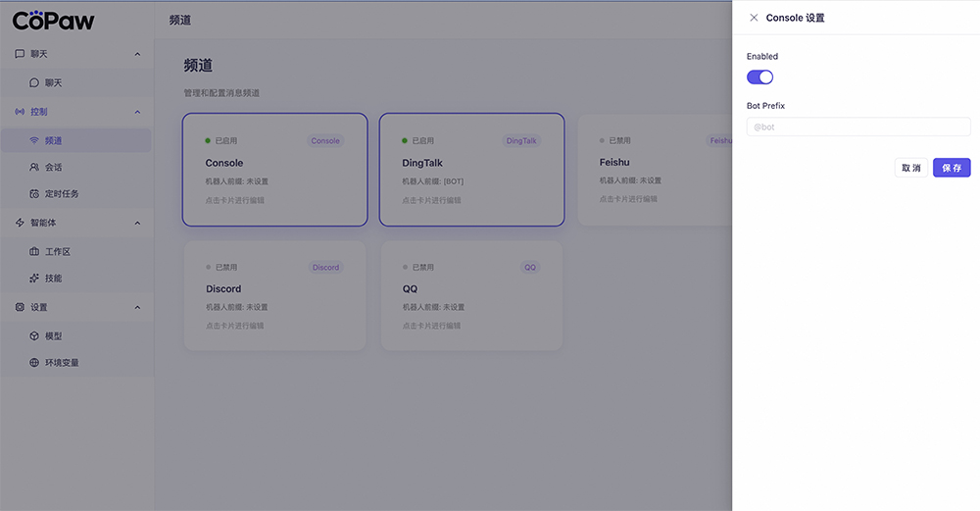Click the people icon next to 会话
Image resolution: width=980 pixels, height=511 pixels.
click(35, 168)
